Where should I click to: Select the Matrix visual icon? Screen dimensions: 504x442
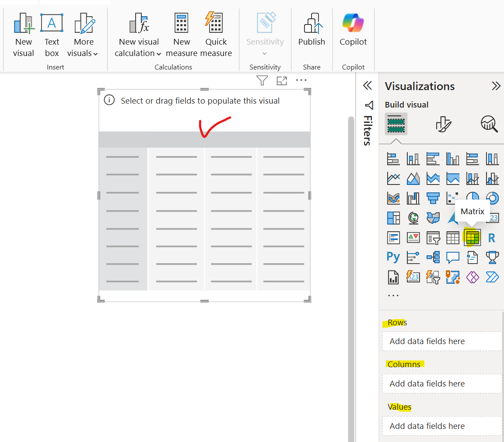point(472,237)
